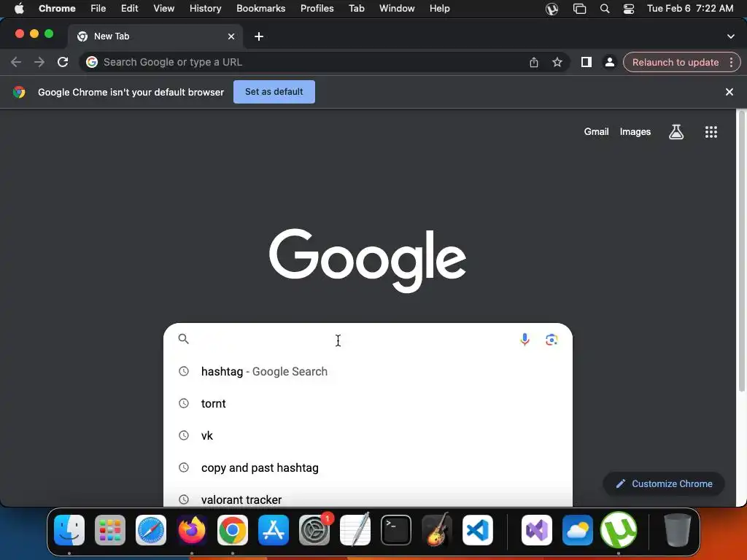Open Terminal from the dock
747x560 pixels.
(396, 529)
